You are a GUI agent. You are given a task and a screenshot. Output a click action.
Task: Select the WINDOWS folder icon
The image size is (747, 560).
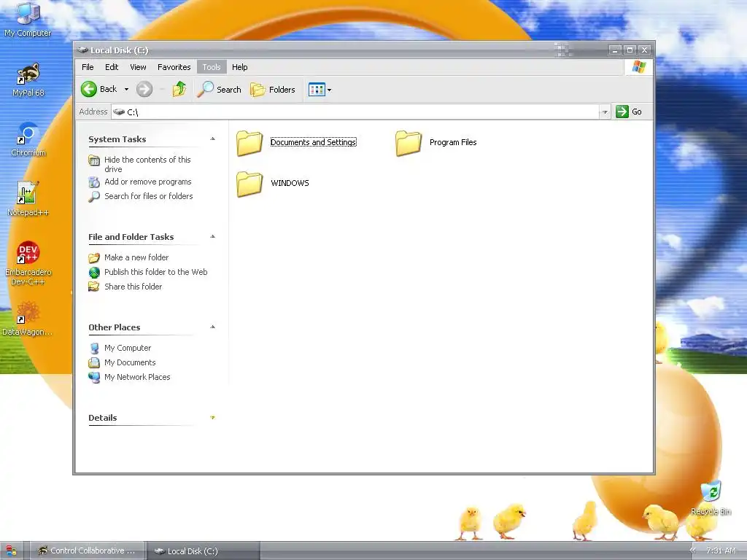tap(249, 184)
